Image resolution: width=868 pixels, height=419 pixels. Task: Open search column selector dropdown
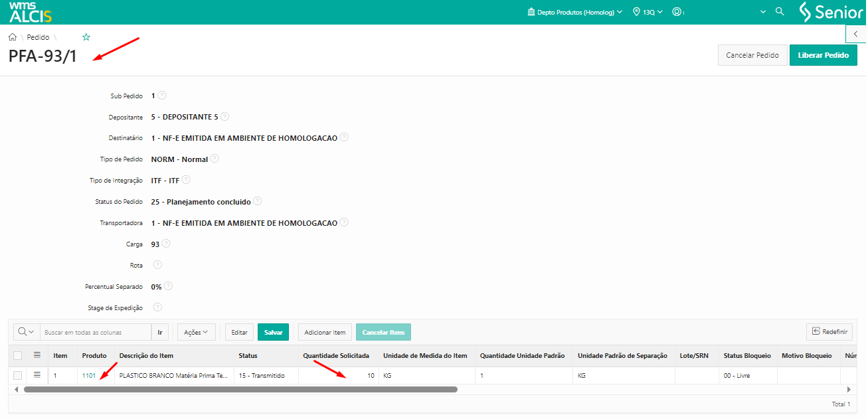(x=27, y=332)
